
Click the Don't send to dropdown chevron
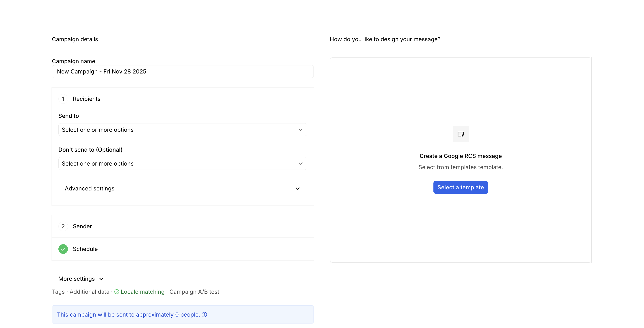[301, 164]
